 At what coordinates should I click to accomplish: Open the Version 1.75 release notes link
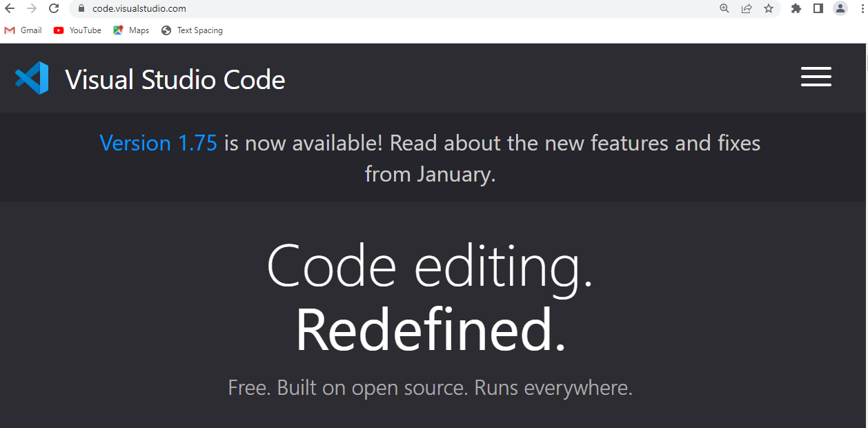[157, 143]
